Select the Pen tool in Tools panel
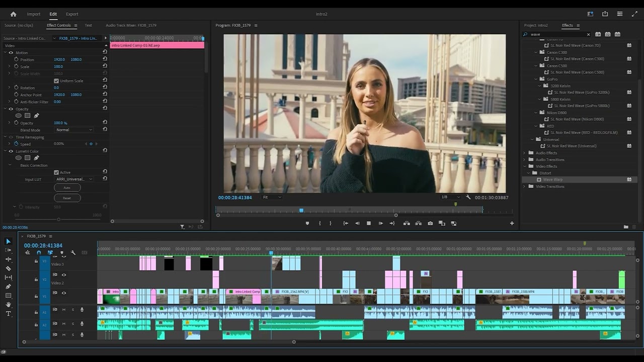Screen dimensions: 644x362 point(8,287)
